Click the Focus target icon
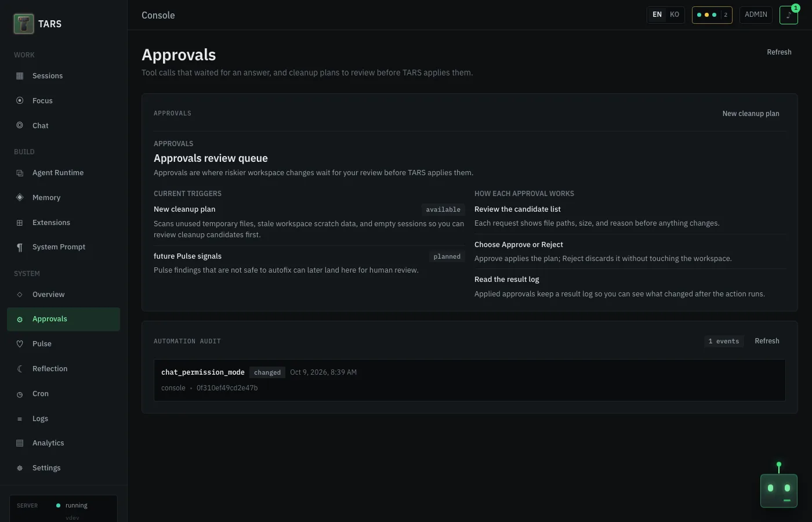Screen dimensions: 812x522 [20, 100]
